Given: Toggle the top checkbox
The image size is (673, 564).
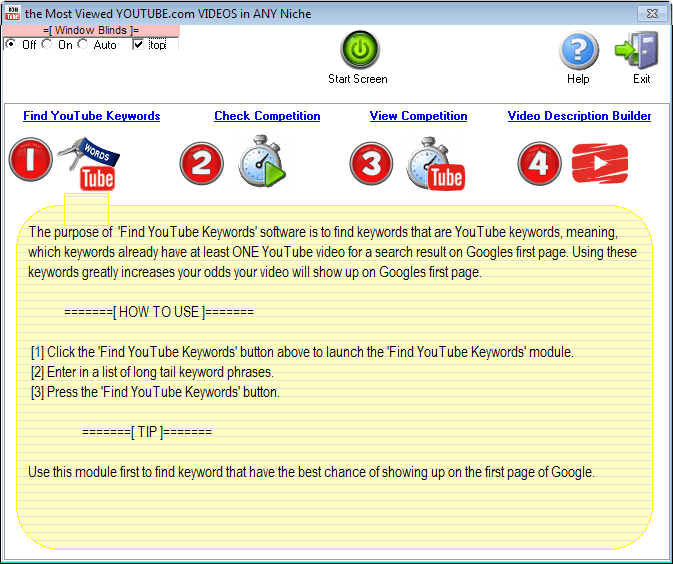Looking at the screenshot, I should pos(138,45).
